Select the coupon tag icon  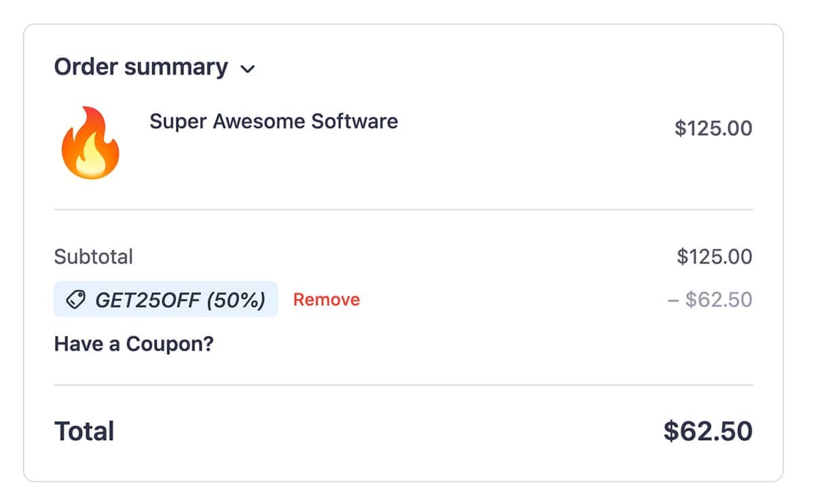pyautogui.click(x=77, y=299)
